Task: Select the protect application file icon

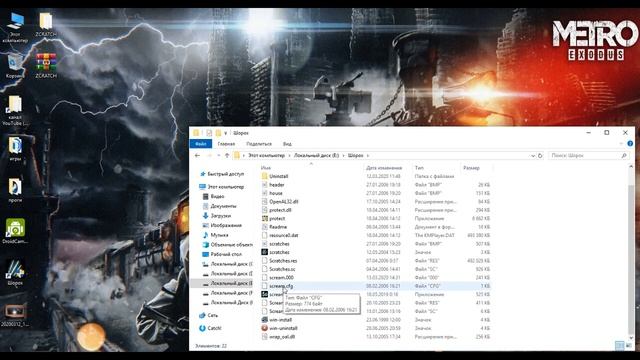Action: pos(264,218)
